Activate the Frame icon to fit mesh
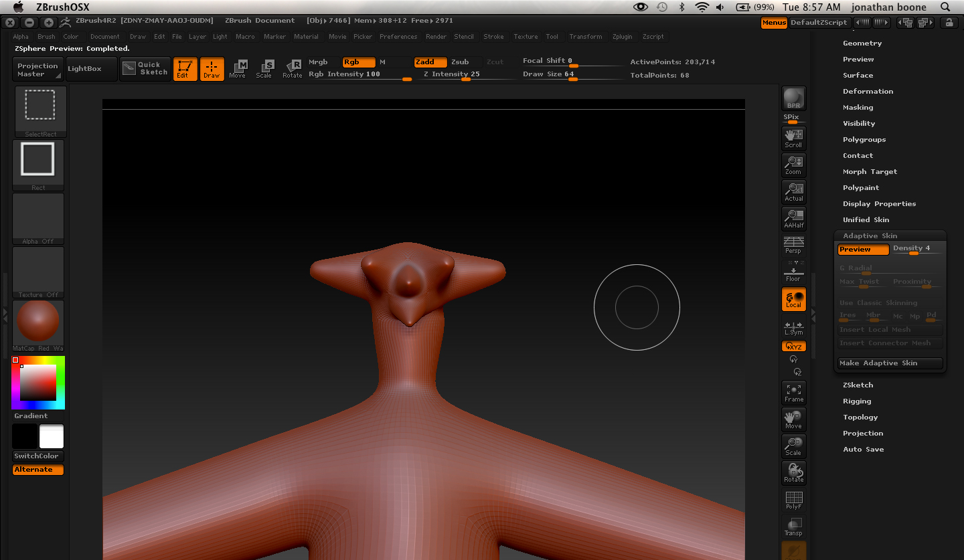Image resolution: width=964 pixels, height=560 pixels. click(x=793, y=392)
